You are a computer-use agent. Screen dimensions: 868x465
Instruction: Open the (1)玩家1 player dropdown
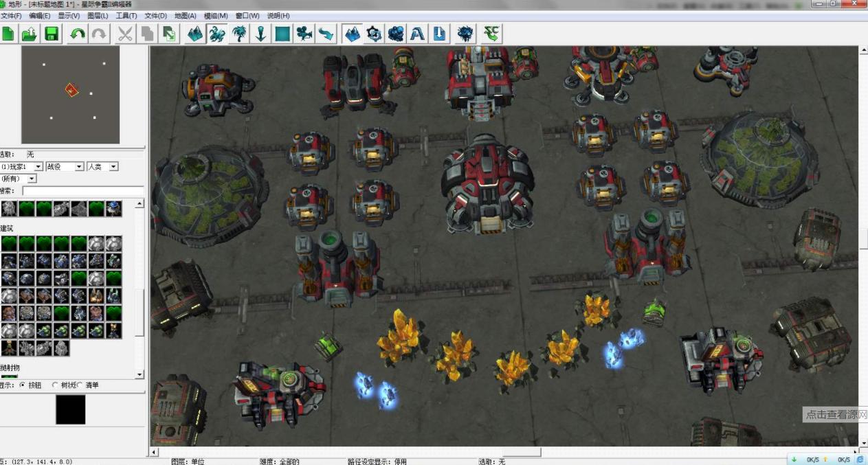pos(22,167)
